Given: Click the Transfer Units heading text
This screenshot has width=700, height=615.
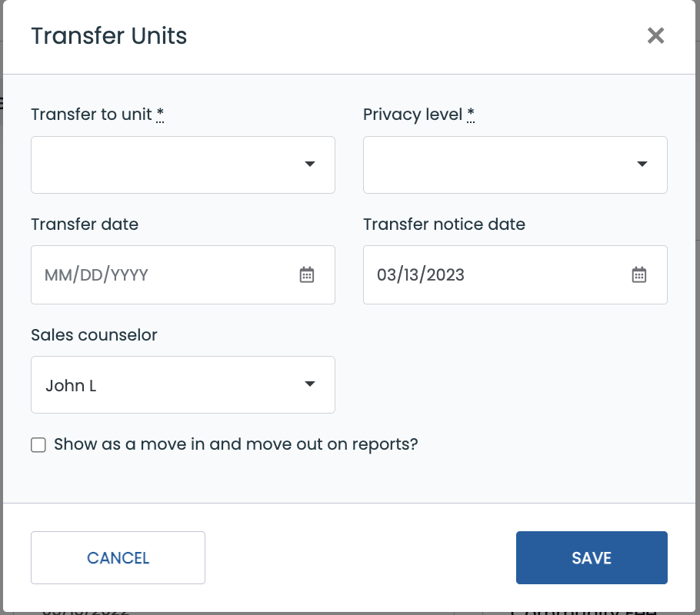Looking at the screenshot, I should pyautogui.click(x=109, y=35).
